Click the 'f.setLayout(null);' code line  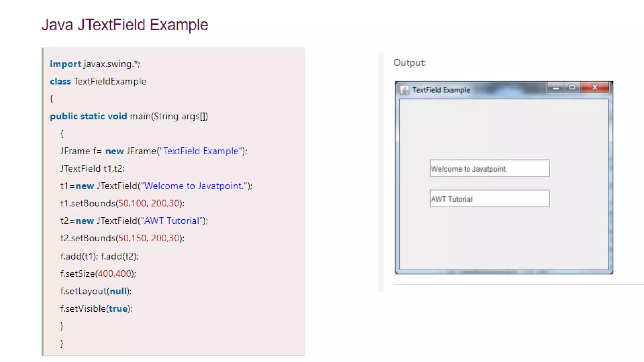click(x=96, y=291)
